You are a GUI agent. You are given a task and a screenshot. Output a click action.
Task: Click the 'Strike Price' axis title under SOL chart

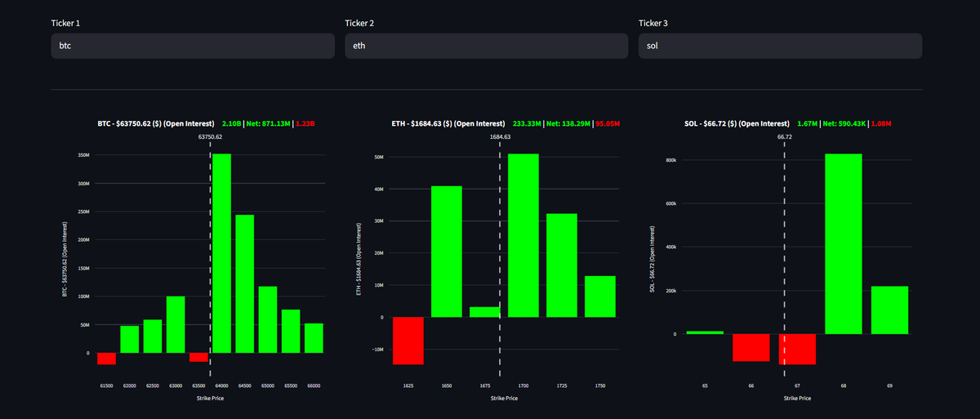798,399
